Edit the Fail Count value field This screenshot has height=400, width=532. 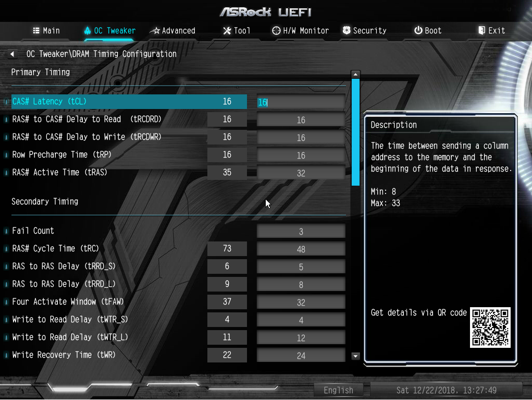(x=301, y=231)
